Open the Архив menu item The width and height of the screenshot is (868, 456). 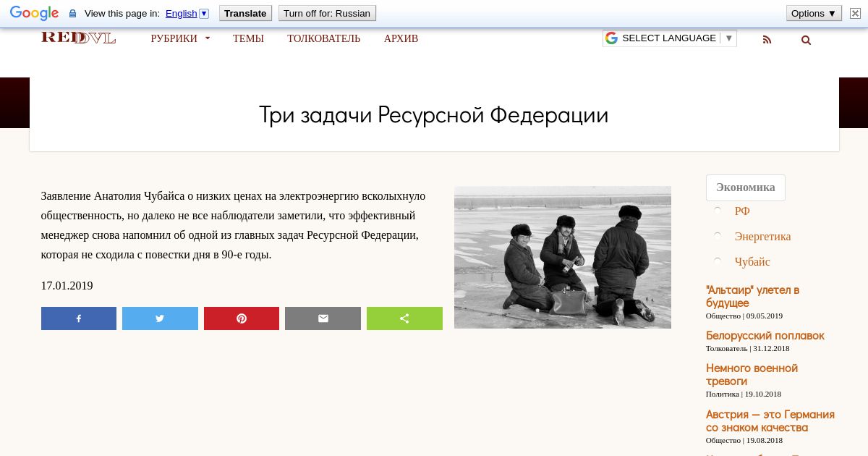click(401, 38)
